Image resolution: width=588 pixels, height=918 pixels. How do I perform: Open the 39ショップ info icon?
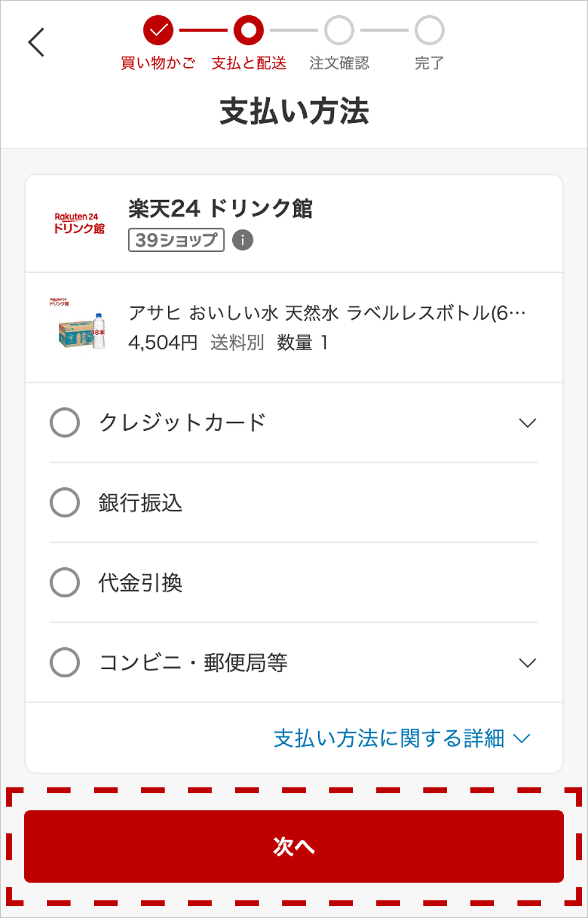[x=243, y=240]
